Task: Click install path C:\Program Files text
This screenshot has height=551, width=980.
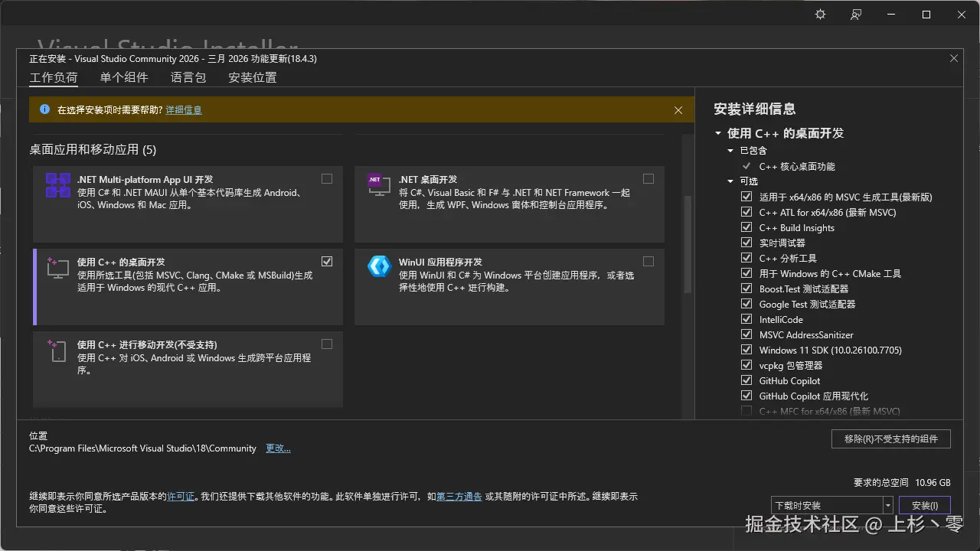Action: pos(142,448)
